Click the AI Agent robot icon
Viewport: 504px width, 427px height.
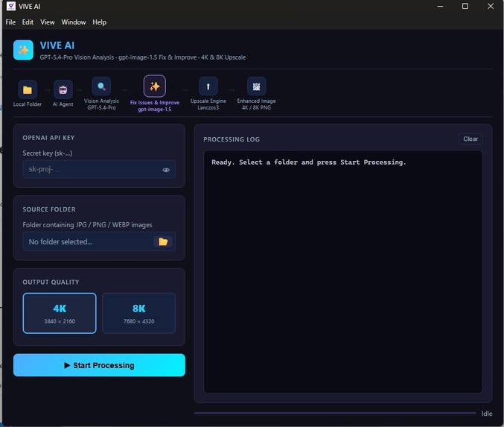pyautogui.click(x=63, y=89)
